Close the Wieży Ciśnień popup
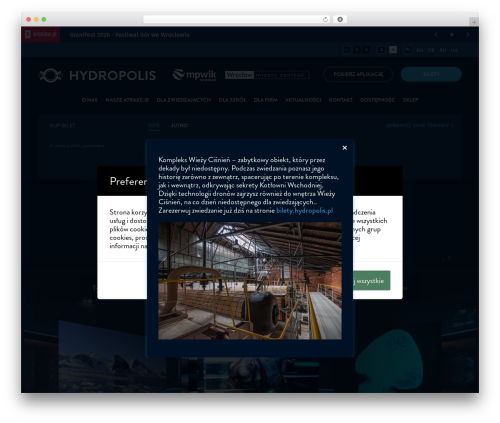This screenshot has height=423, width=500. [x=345, y=148]
